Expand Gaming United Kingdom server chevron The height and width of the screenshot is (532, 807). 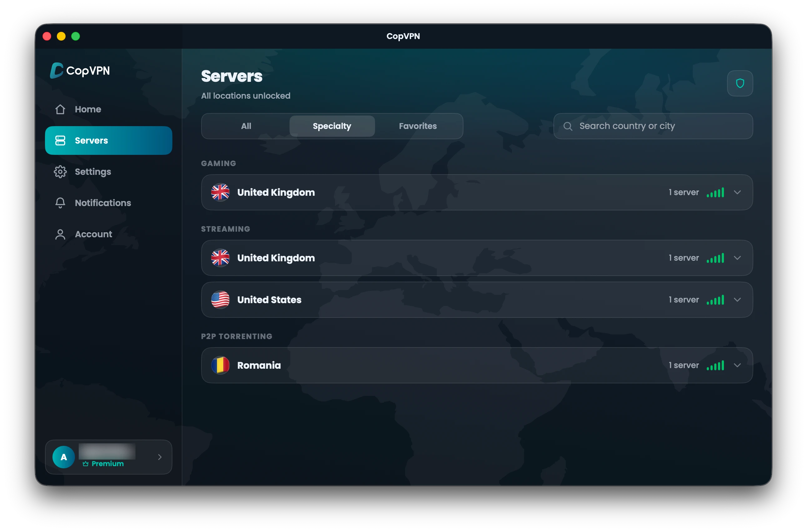(x=737, y=192)
